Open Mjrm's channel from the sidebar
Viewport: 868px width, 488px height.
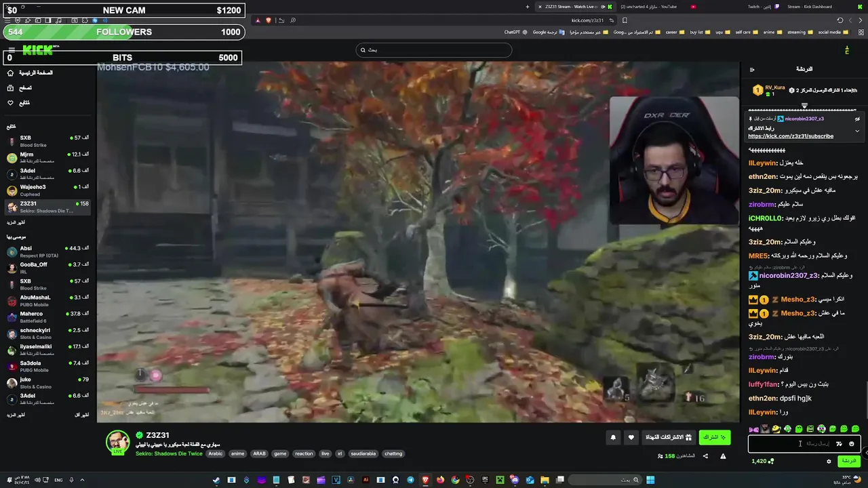tap(47, 157)
